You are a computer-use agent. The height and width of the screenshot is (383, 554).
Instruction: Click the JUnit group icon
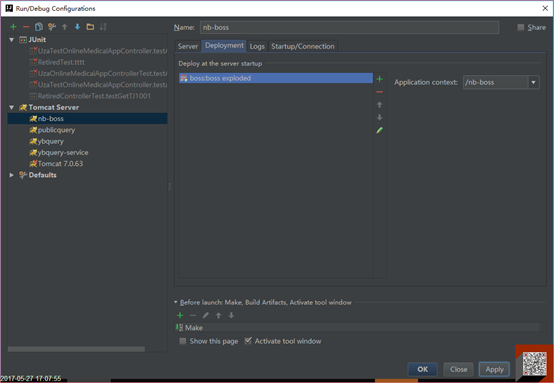(23, 40)
